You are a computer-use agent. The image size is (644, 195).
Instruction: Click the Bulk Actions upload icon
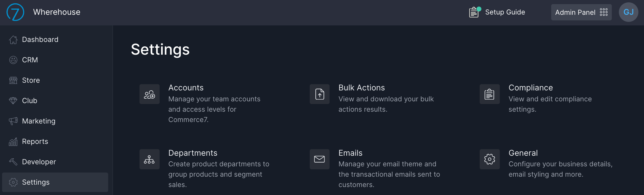click(319, 94)
